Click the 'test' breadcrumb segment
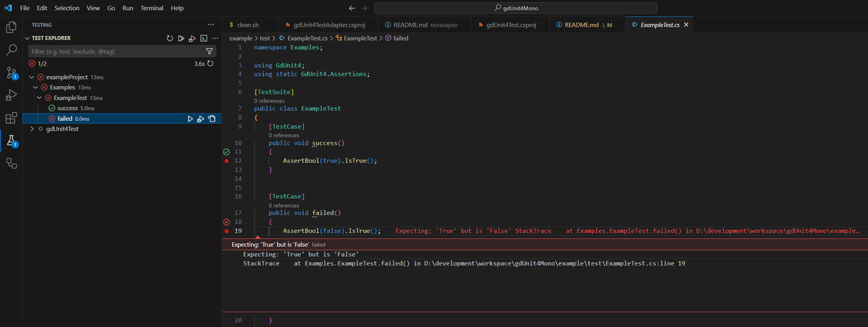868x327 pixels. [x=265, y=38]
